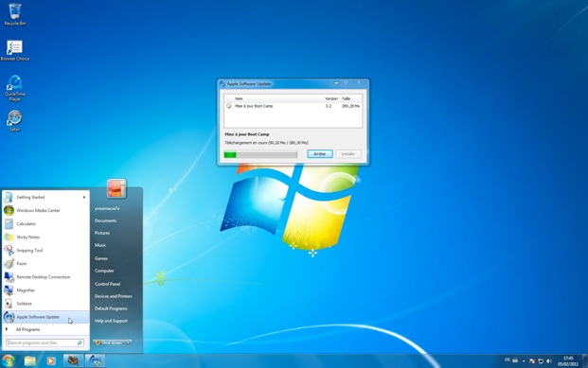Open the Recycle Bin desktop icon
The image size is (588, 368).
(x=14, y=14)
